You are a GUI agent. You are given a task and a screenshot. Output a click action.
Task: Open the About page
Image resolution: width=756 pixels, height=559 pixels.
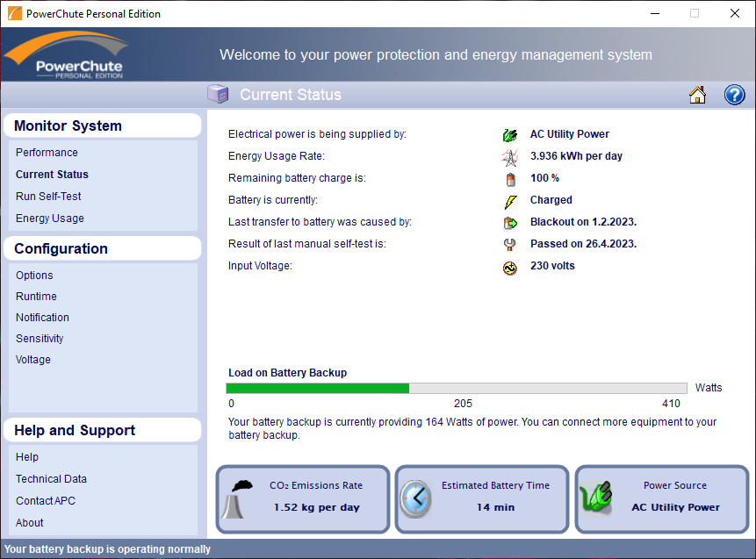(x=29, y=523)
